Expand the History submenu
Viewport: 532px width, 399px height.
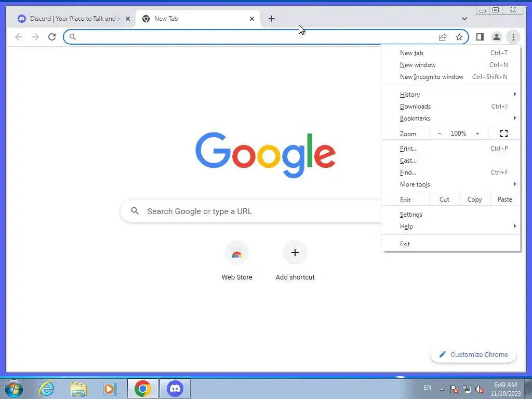point(451,95)
